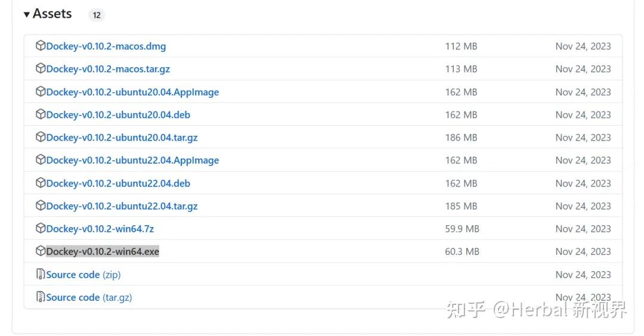This screenshot has width=644, height=336.
Task: Click the zip file icon beside Source code (zip)
Action: click(41, 274)
